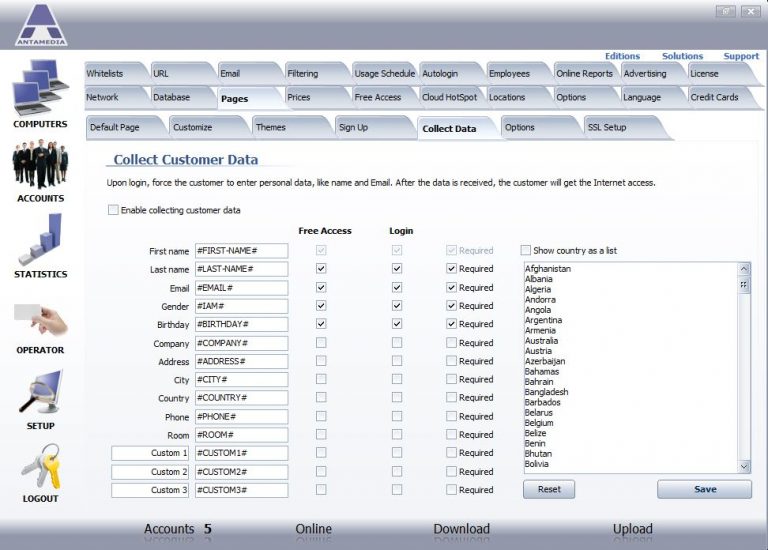Open the Editions link
Image resolution: width=768 pixels, height=550 pixels.
pos(622,56)
